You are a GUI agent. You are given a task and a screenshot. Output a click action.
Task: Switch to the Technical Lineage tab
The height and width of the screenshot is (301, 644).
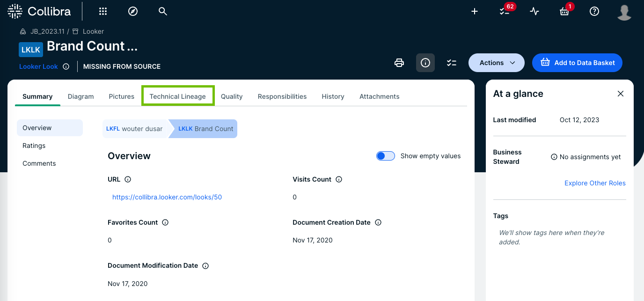tap(178, 96)
